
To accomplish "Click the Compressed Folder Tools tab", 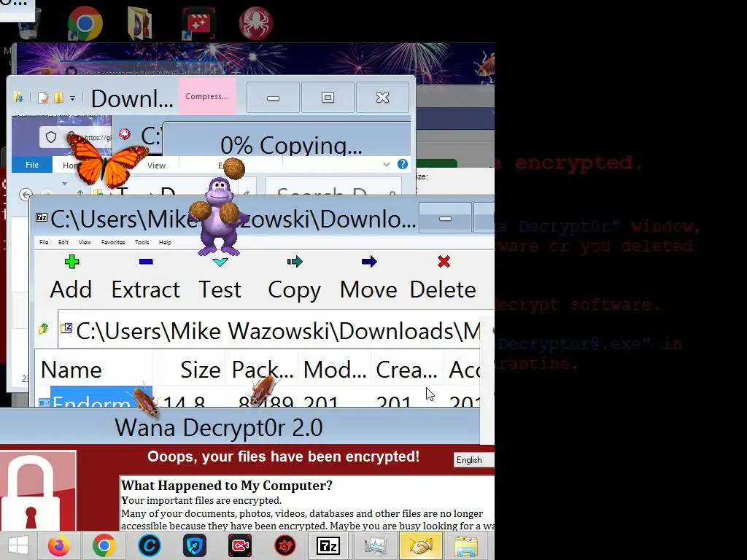I will click(206, 96).
